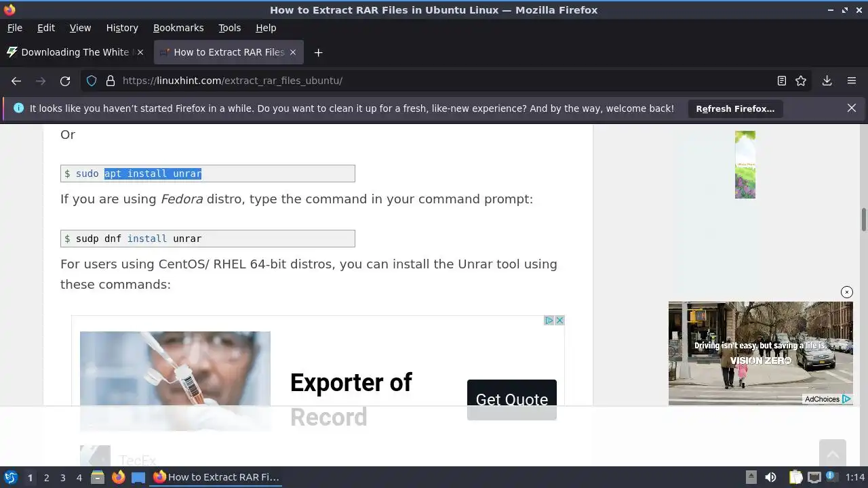This screenshot has height=488, width=868.
Task: Click show desktop icon in taskbar
Action: [138, 477]
